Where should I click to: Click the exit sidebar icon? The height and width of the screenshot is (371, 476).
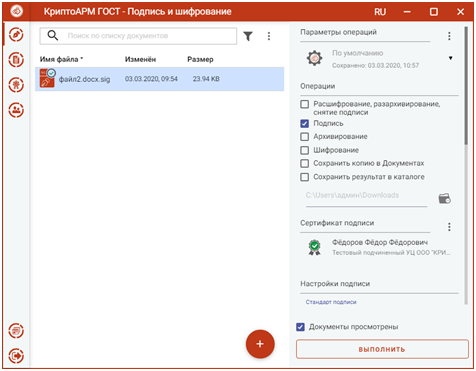pyautogui.click(x=16, y=356)
